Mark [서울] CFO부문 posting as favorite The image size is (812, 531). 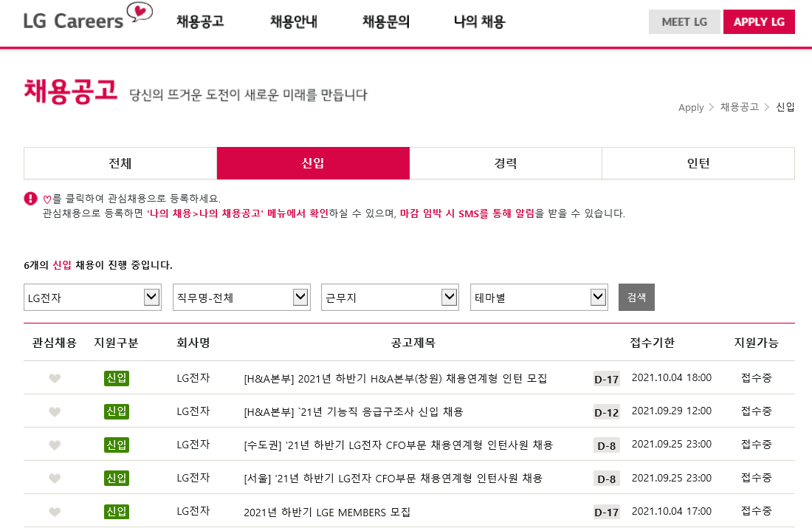(x=55, y=479)
